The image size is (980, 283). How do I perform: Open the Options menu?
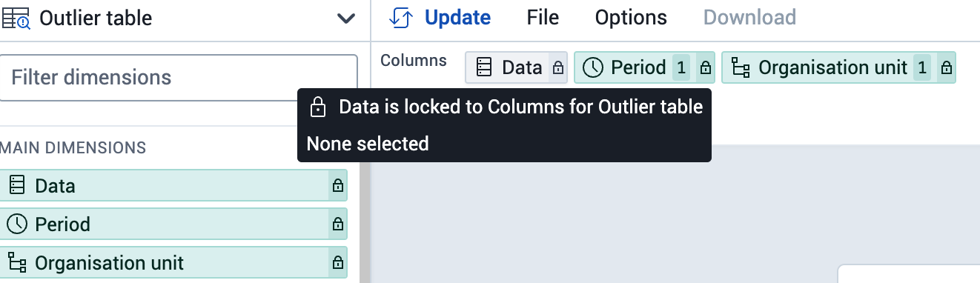pos(631,18)
